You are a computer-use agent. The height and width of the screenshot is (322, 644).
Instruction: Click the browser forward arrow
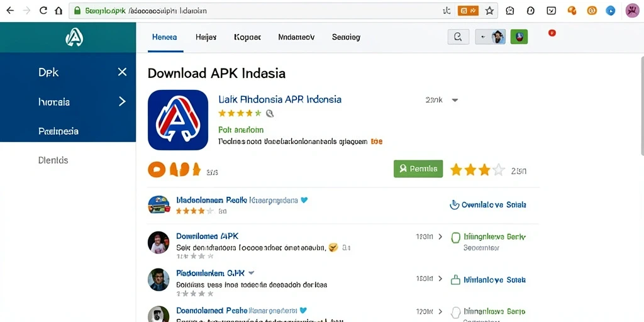(x=26, y=11)
